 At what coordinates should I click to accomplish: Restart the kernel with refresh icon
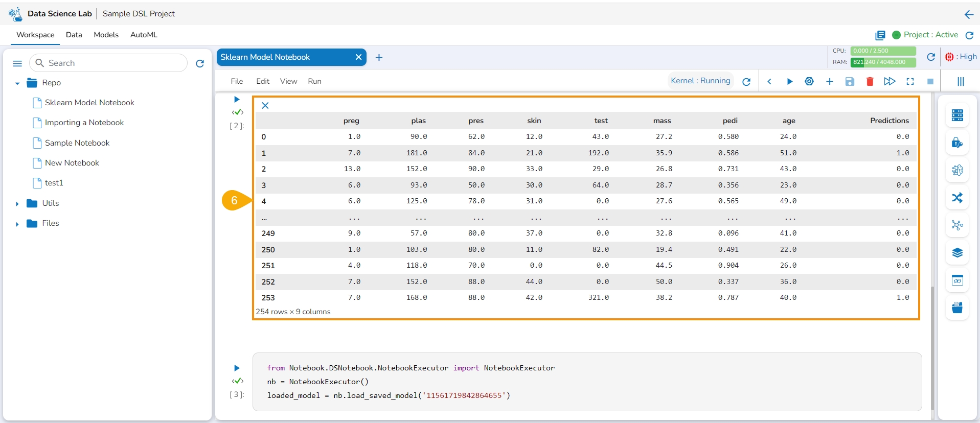pyautogui.click(x=746, y=82)
